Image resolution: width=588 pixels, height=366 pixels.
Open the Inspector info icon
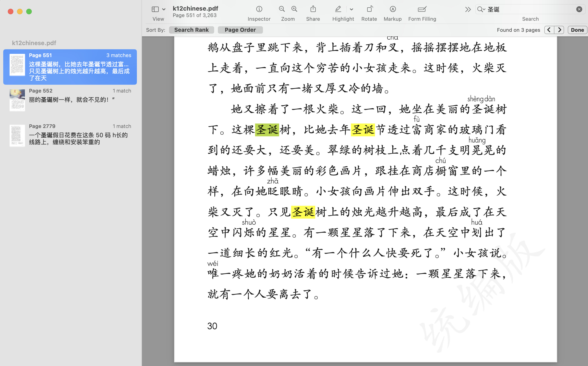click(x=259, y=9)
